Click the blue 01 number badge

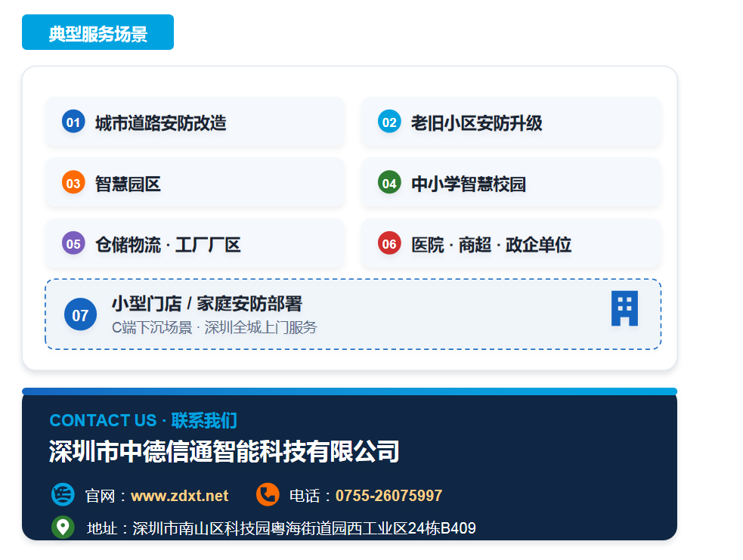73,122
